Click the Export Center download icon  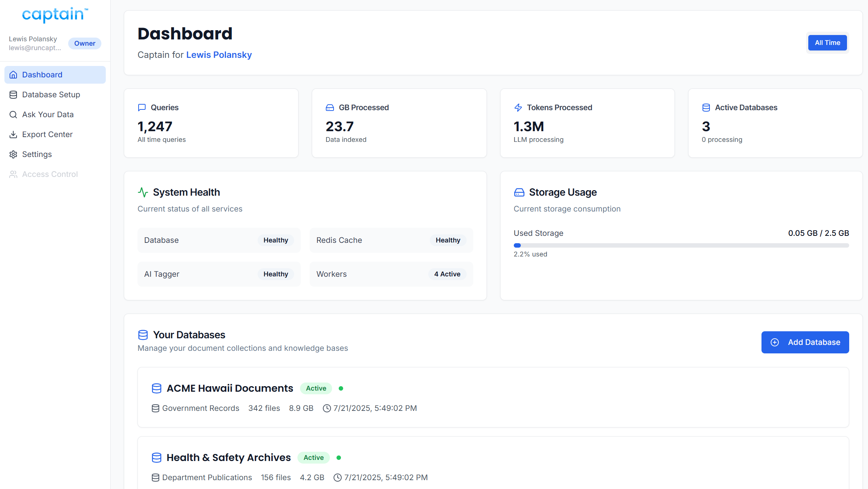(13, 135)
